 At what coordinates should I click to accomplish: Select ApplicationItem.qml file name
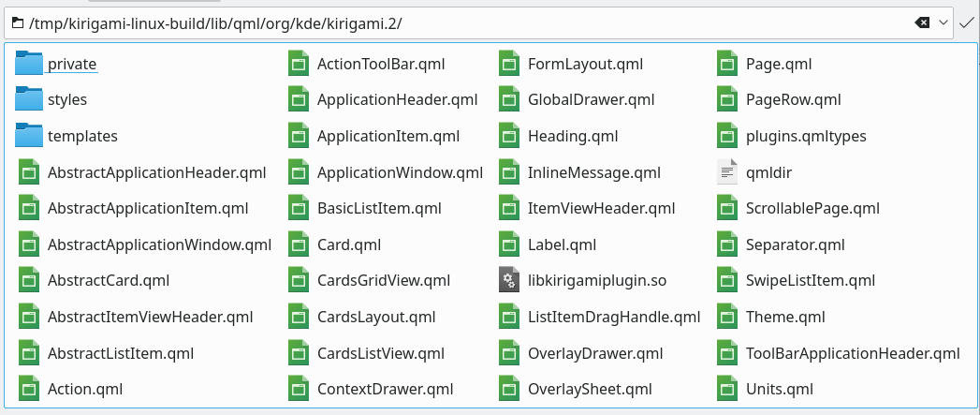pos(388,136)
